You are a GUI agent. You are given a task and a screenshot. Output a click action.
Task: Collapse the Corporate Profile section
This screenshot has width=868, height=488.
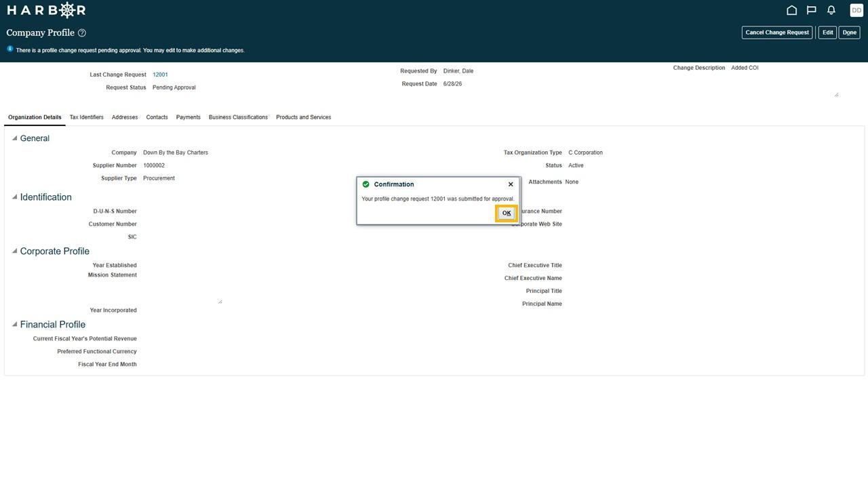click(14, 251)
